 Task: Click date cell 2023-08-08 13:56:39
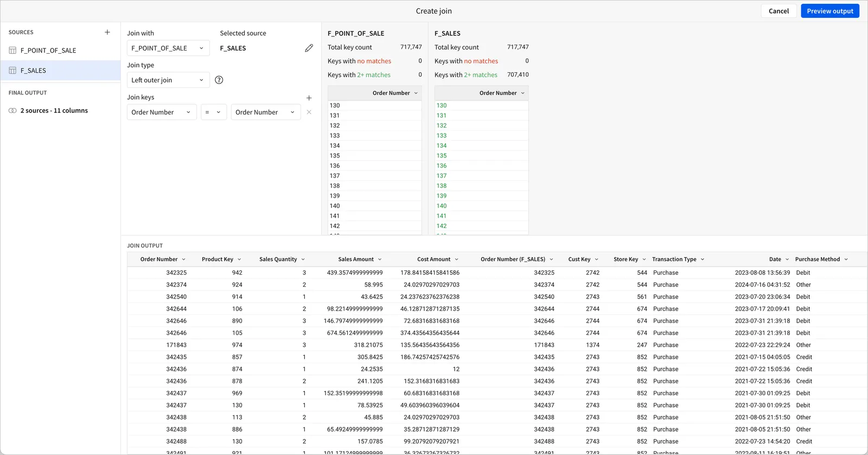click(762, 273)
